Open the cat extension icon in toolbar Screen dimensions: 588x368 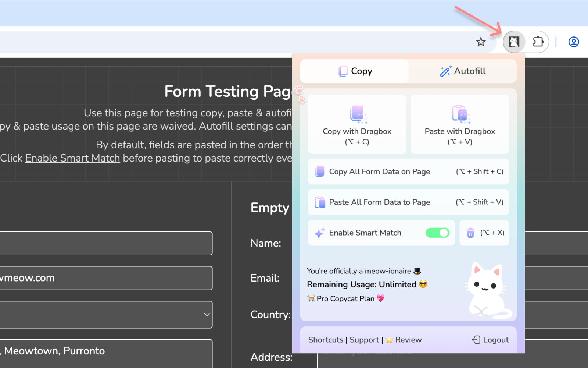pos(514,42)
